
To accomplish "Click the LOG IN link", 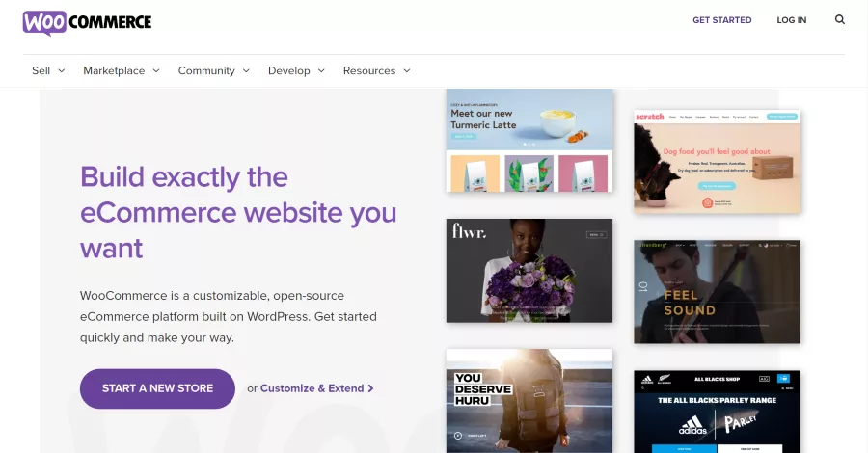I will [x=791, y=20].
